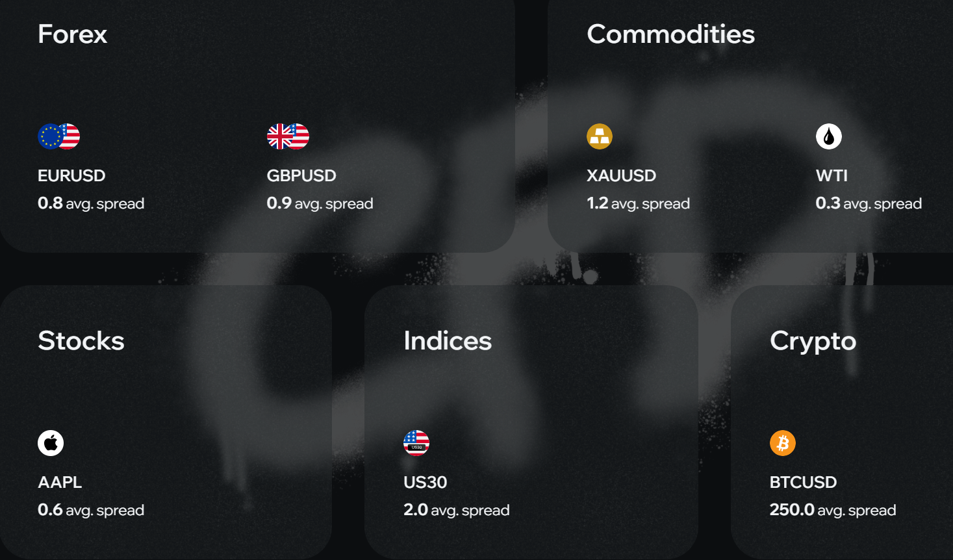
Task: Select the Crypto category heading
Action: pos(813,341)
